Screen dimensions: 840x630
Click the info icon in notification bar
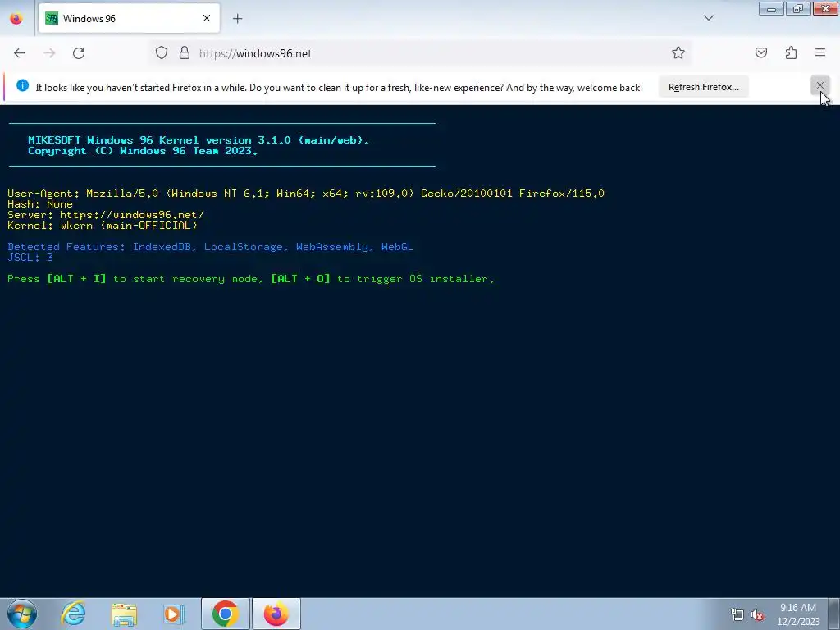22,85
